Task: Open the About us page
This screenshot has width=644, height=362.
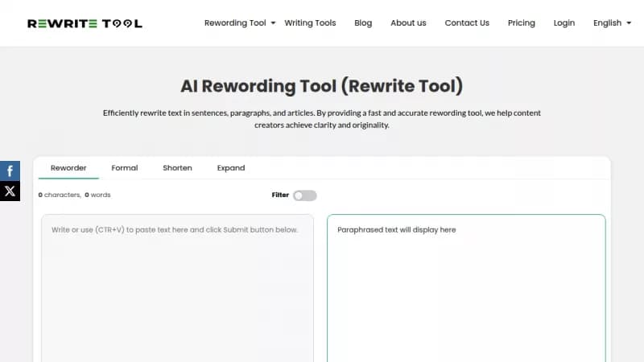Action: pos(408,23)
